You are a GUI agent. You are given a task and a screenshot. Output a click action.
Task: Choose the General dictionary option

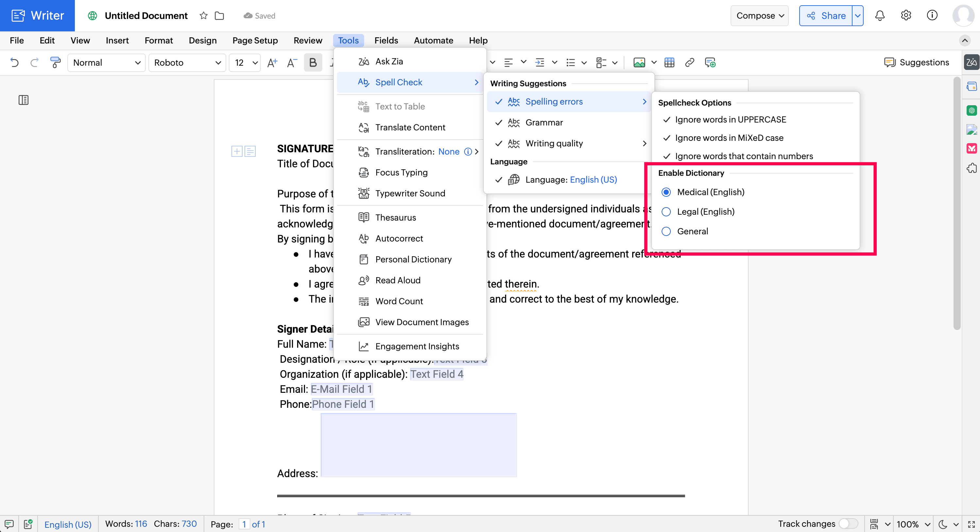(666, 231)
